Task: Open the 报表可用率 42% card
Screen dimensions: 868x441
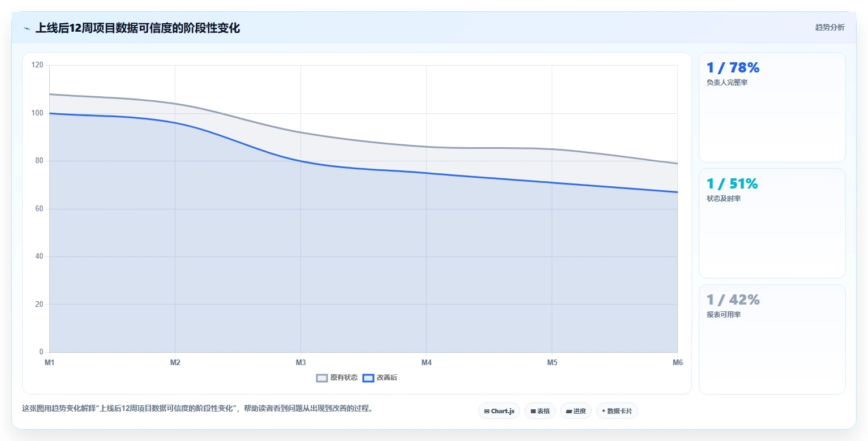Action: [x=772, y=339]
